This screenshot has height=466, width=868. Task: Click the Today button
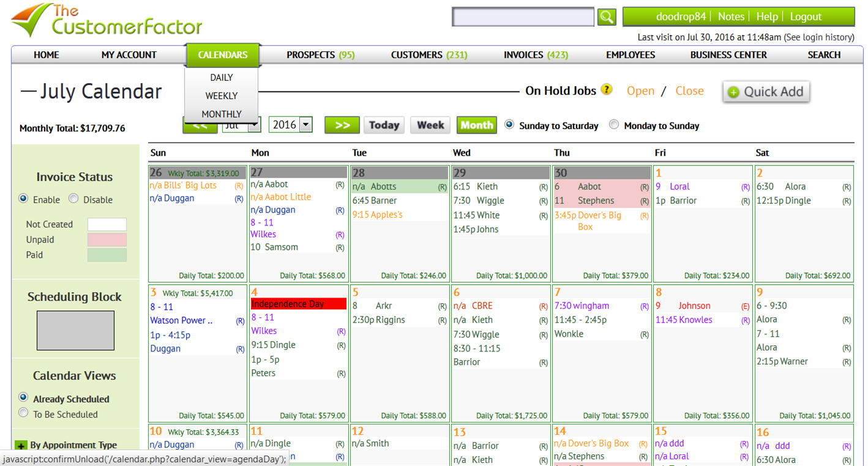click(384, 125)
